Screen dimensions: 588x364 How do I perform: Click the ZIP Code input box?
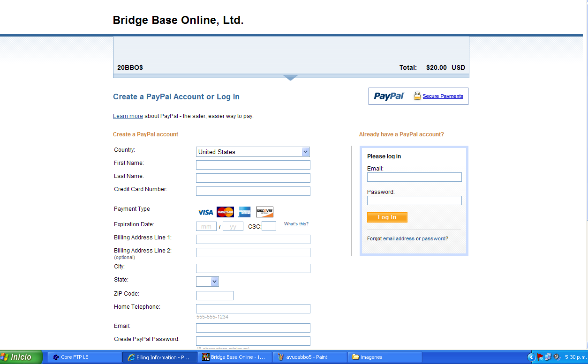[x=215, y=296]
